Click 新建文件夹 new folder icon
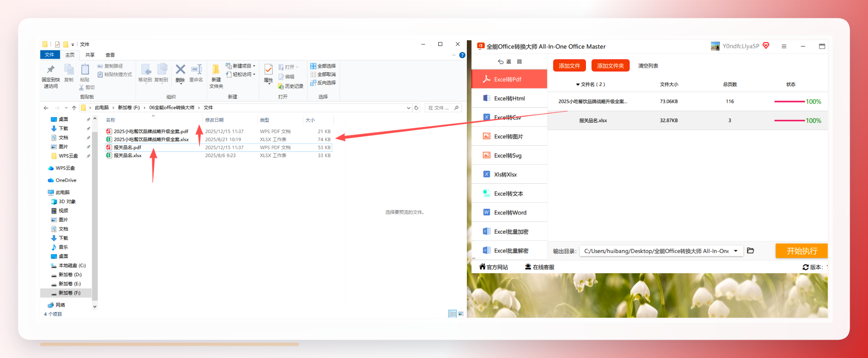 (x=216, y=69)
